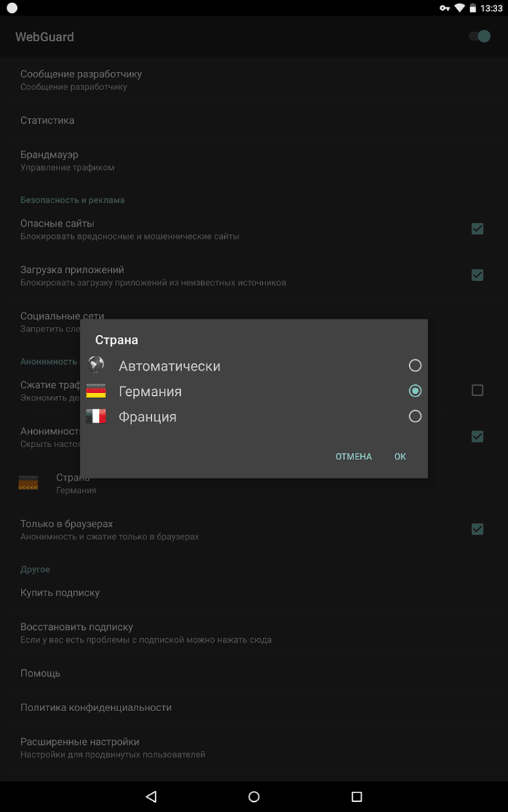Select the globe icon for Автоматически

96,365
